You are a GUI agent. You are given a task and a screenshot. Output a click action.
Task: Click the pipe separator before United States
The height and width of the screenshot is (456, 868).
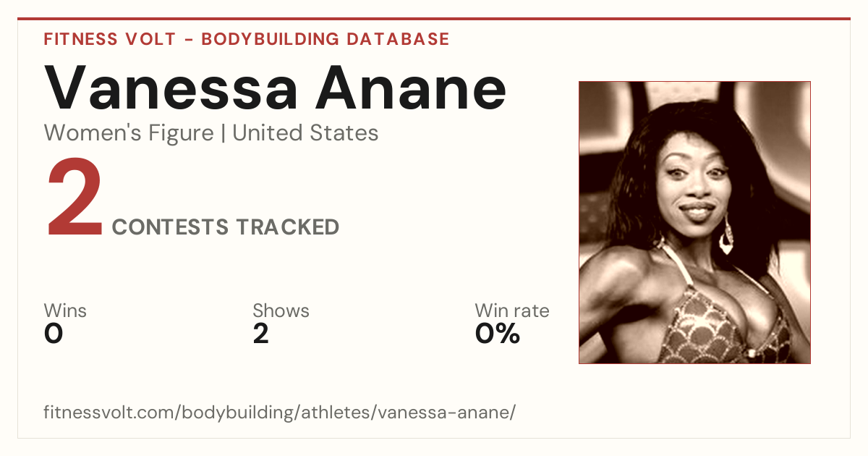coord(223,134)
